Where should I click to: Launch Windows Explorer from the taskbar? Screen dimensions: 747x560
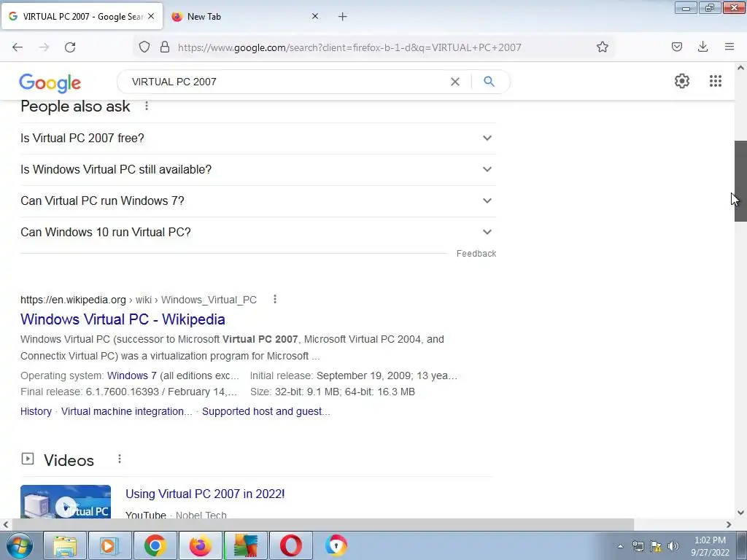(x=65, y=545)
